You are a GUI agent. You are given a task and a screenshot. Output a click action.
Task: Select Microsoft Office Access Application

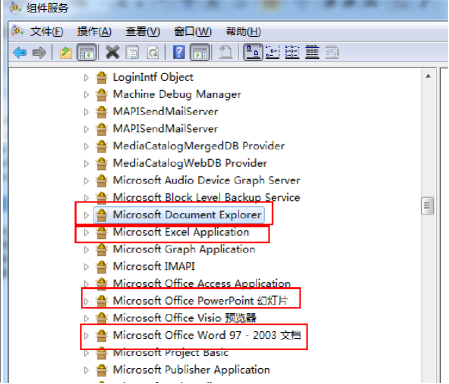coord(202,283)
